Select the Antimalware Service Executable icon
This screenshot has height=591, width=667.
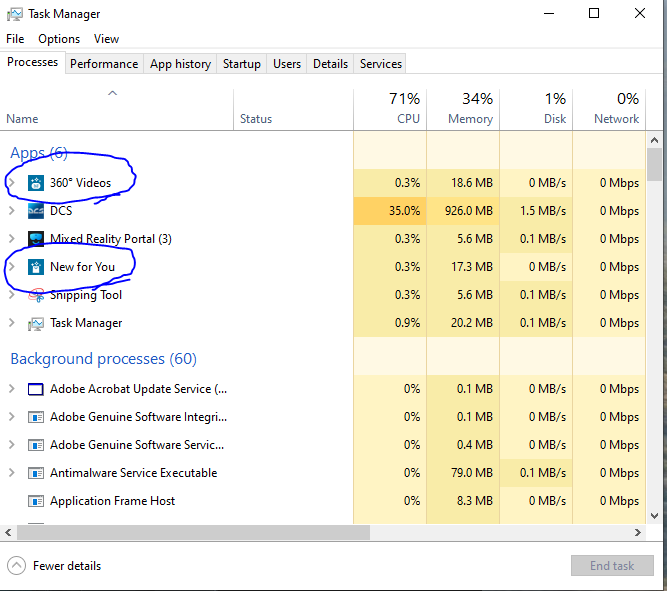(x=36, y=473)
